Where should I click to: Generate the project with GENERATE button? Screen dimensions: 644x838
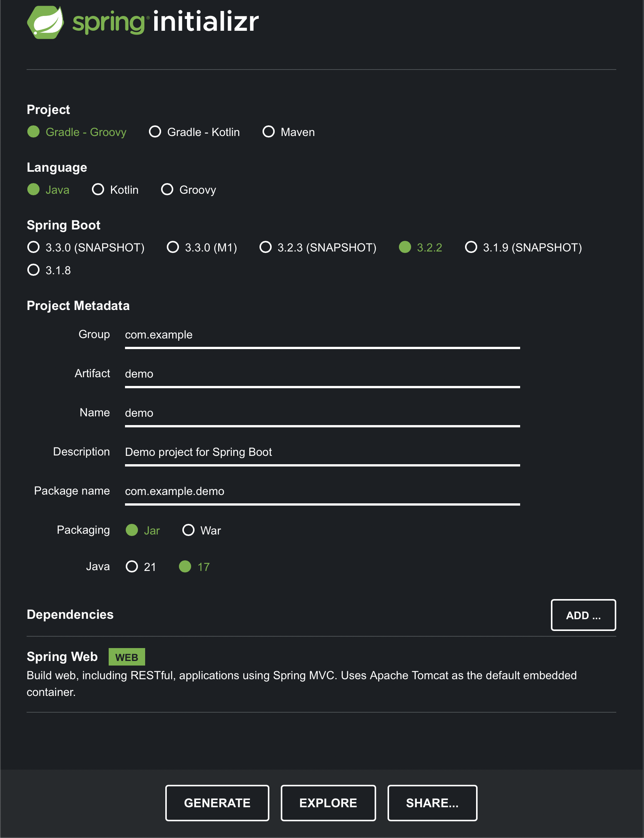[217, 803]
